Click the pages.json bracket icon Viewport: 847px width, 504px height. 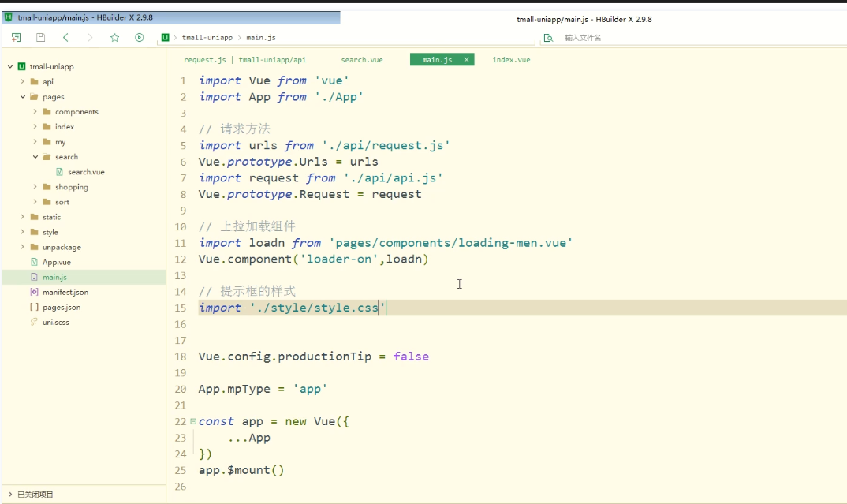coord(34,307)
